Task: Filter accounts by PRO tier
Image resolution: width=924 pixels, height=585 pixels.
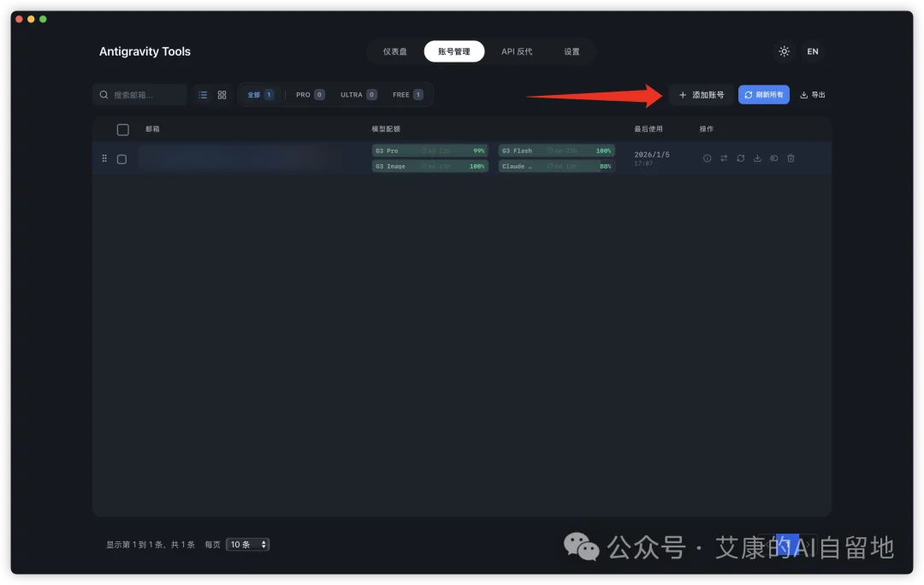Action: pos(308,94)
